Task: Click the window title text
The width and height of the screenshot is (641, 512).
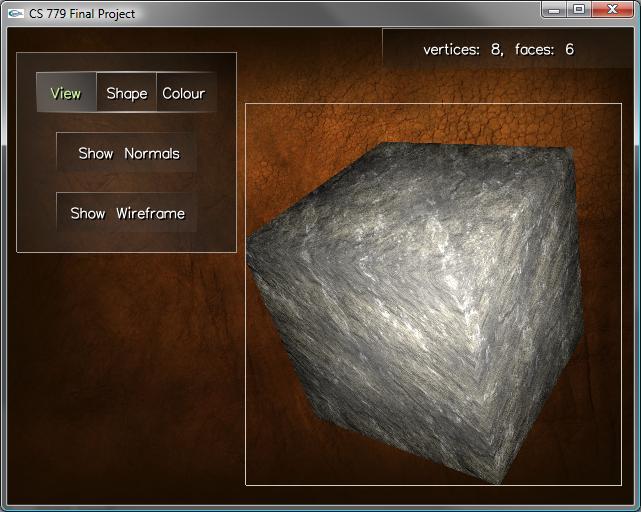Action: coord(82,14)
